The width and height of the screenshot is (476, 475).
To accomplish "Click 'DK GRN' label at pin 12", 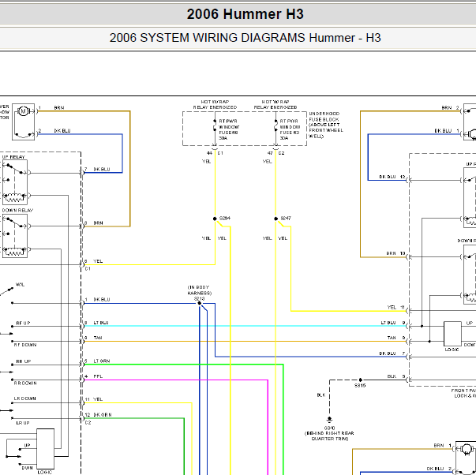I will [103, 414].
